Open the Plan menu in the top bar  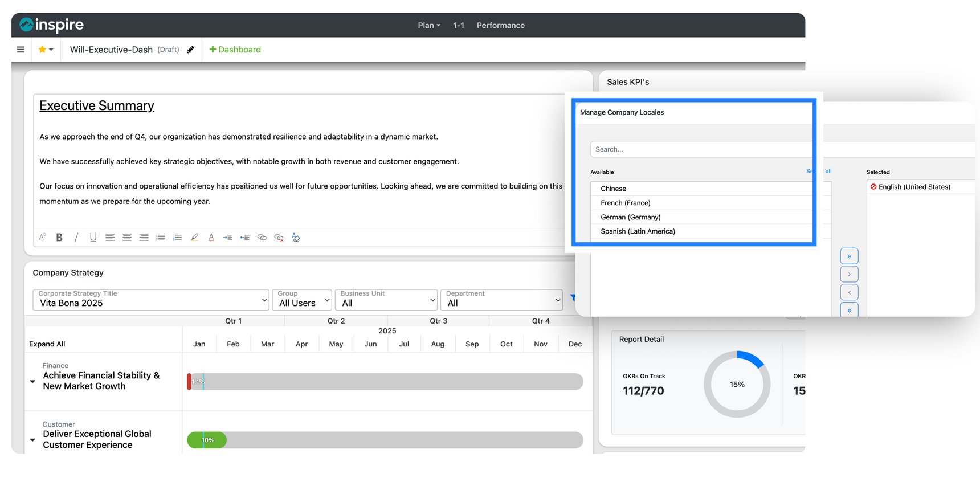[x=428, y=26]
